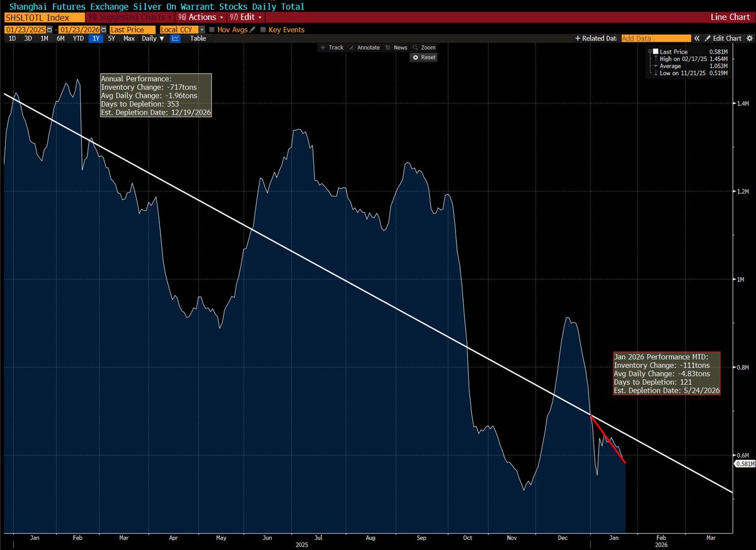
Task: Click the Add Data input field
Action: (x=656, y=38)
